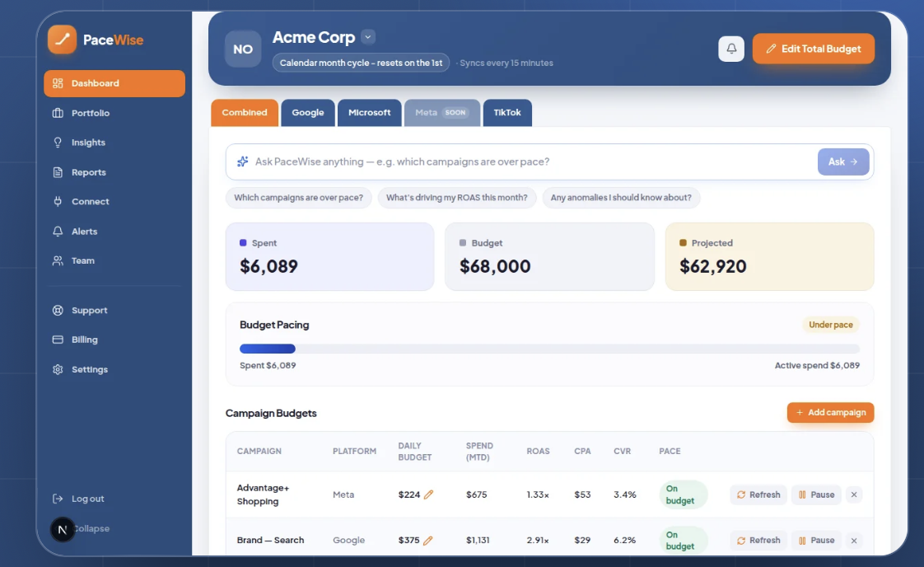Pause the Brand — Search campaign

click(816, 541)
